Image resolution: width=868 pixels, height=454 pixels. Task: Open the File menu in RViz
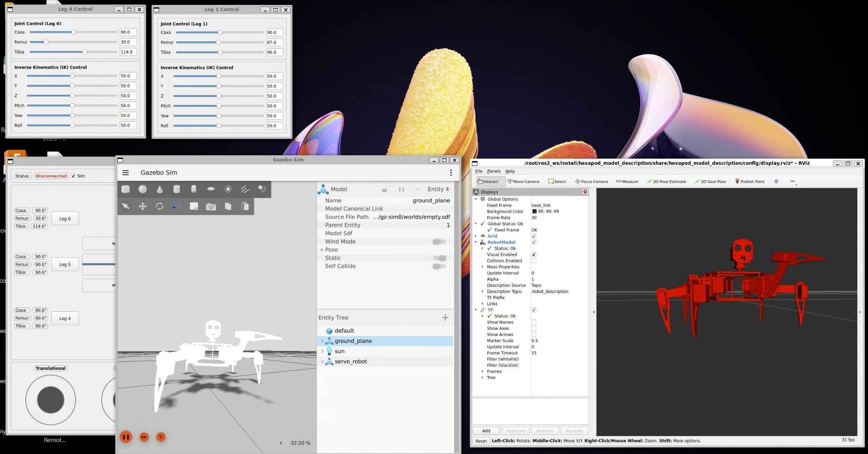click(x=478, y=171)
